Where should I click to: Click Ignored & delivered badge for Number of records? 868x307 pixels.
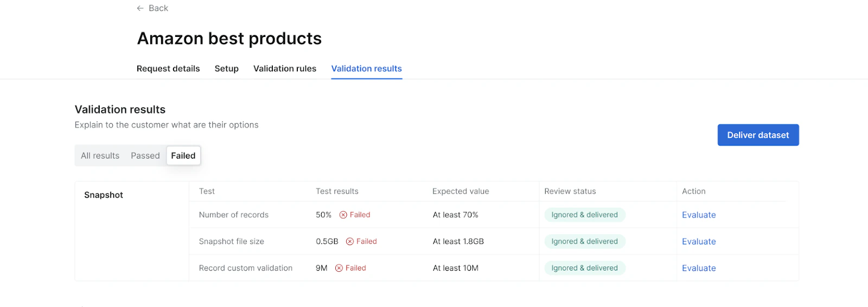point(585,215)
